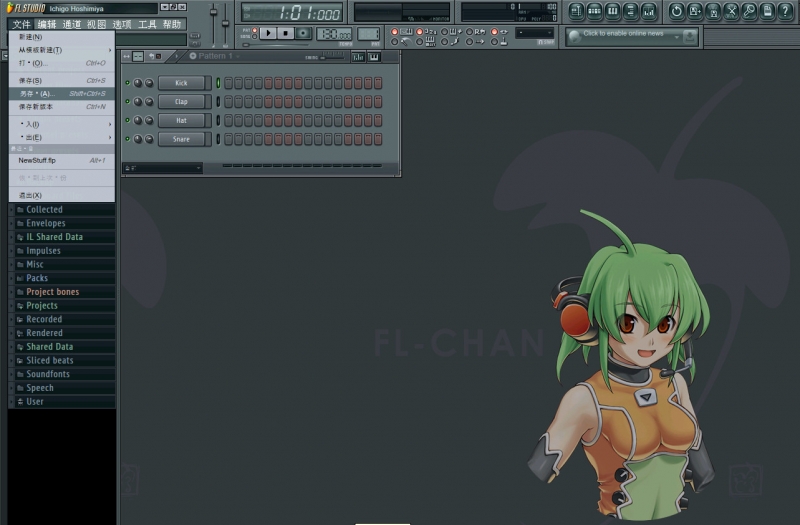Open the 工具 menu in menu bar

[147, 24]
